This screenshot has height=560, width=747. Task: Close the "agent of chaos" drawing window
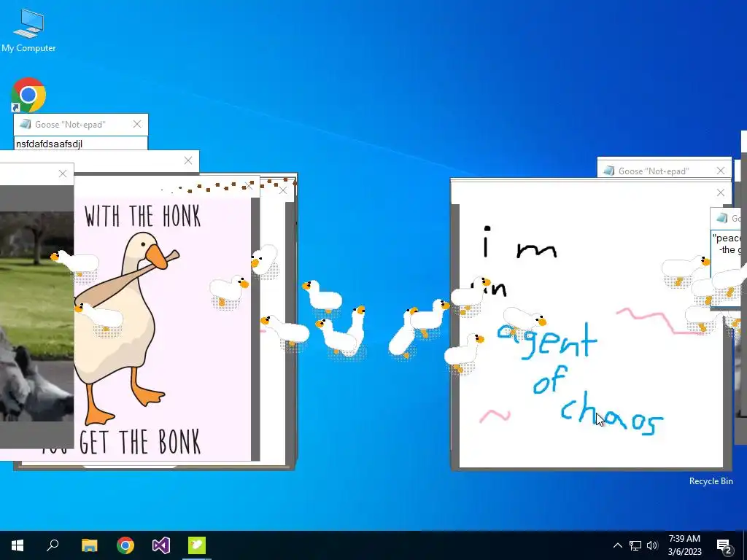point(720,192)
